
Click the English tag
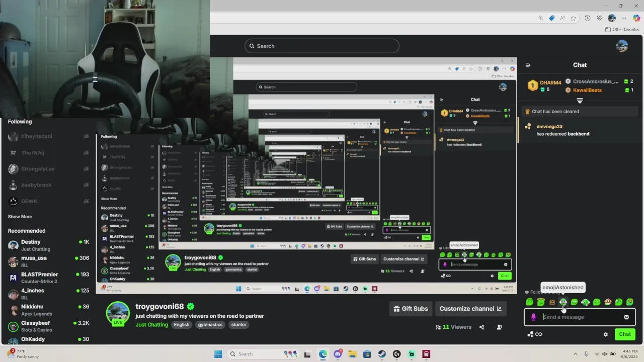click(x=182, y=325)
